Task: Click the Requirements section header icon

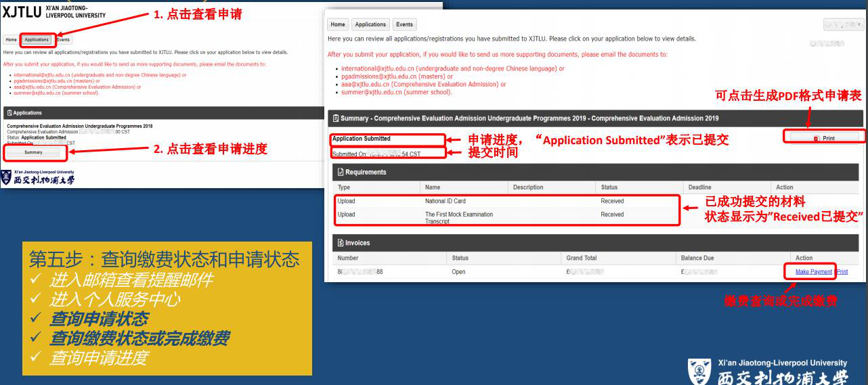Action: (x=341, y=172)
